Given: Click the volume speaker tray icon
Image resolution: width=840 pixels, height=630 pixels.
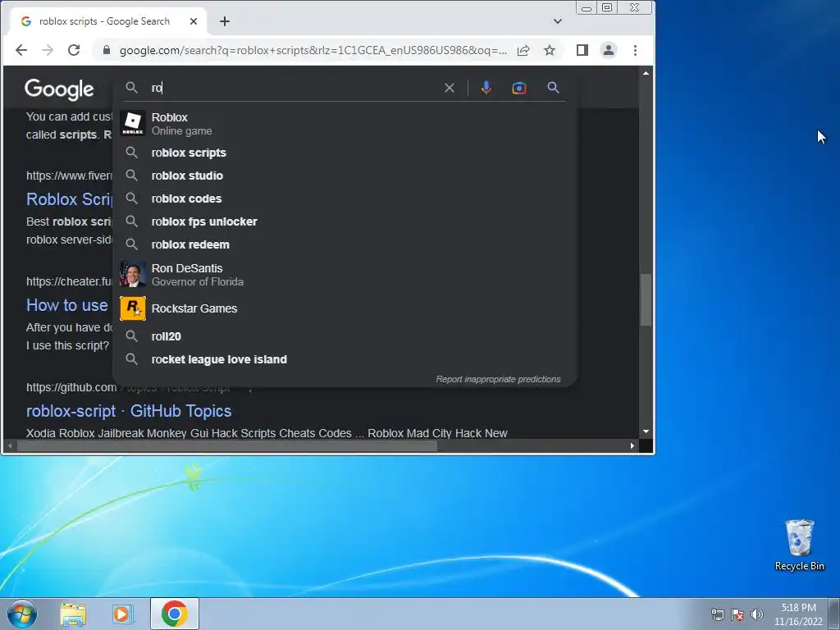Looking at the screenshot, I should tap(757, 614).
